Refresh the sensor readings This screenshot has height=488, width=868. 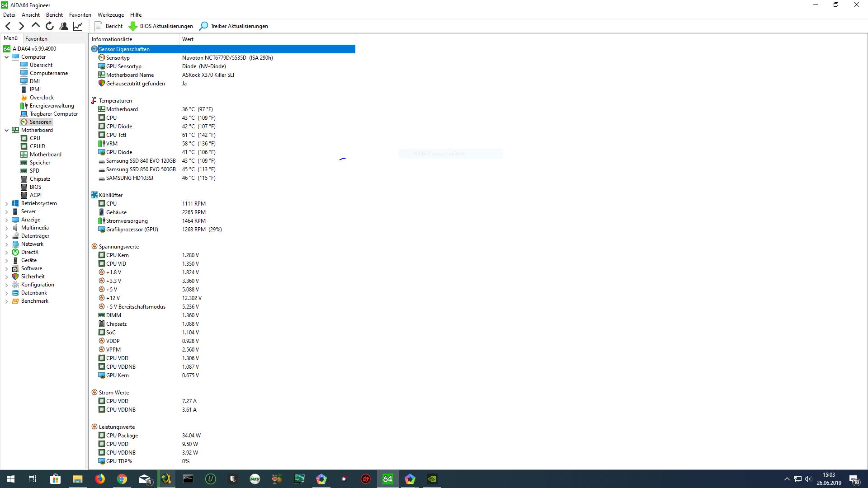tap(50, 26)
